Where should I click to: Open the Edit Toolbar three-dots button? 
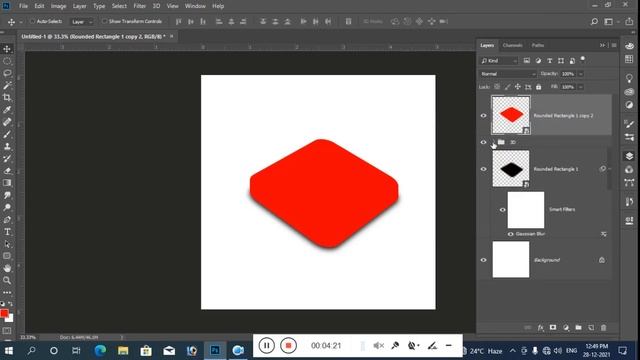point(7,292)
